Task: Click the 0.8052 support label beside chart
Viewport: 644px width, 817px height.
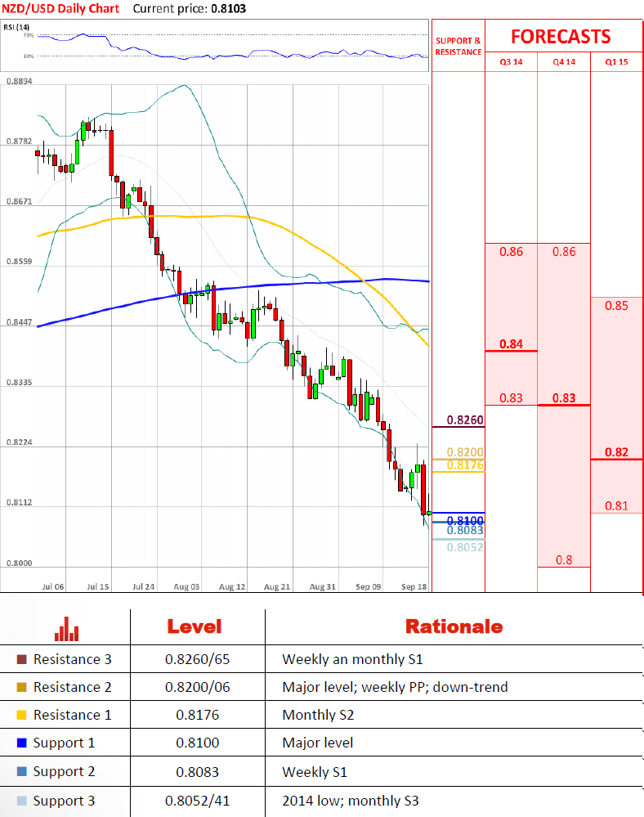Action: pos(465,547)
